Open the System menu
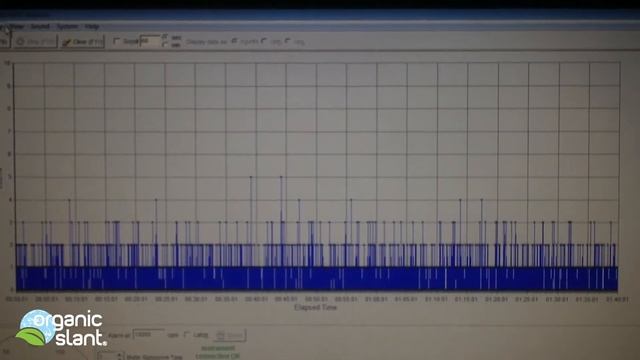This screenshot has width=640, height=360. [67, 27]
